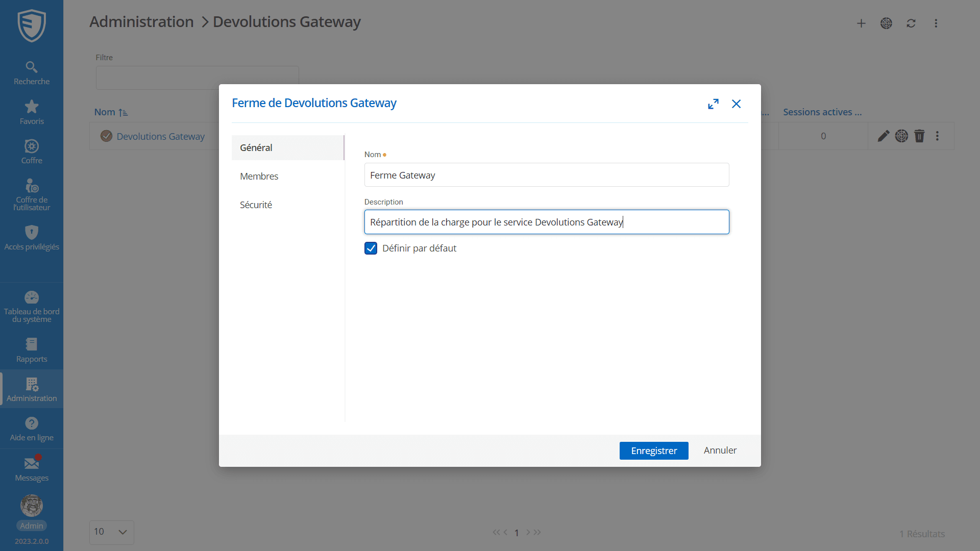This screenshot has width=980, height=551.
Task: Uncheck the Définir par défaut checkbox
Action: [x=371, y=248]
